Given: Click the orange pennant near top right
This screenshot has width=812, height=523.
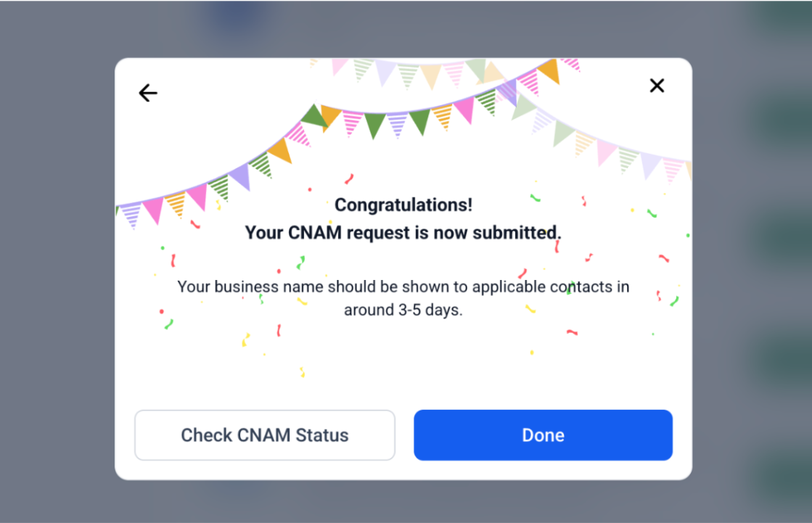Looking at the screenshot, I should pyautogui.click(x=549, y=70).
